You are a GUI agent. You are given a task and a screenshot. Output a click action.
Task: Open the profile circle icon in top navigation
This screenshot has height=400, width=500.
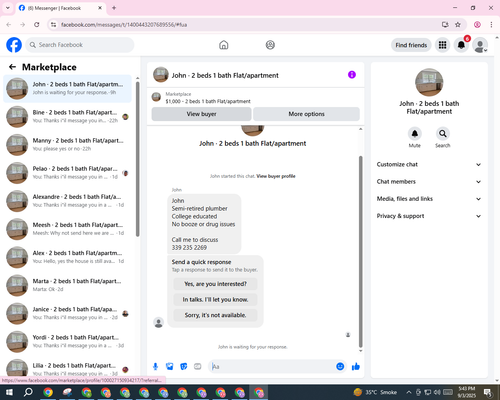click(270, 45)
